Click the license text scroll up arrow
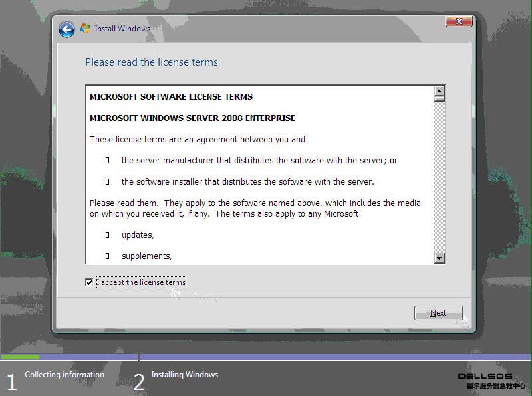 click(x=440, y=90)
